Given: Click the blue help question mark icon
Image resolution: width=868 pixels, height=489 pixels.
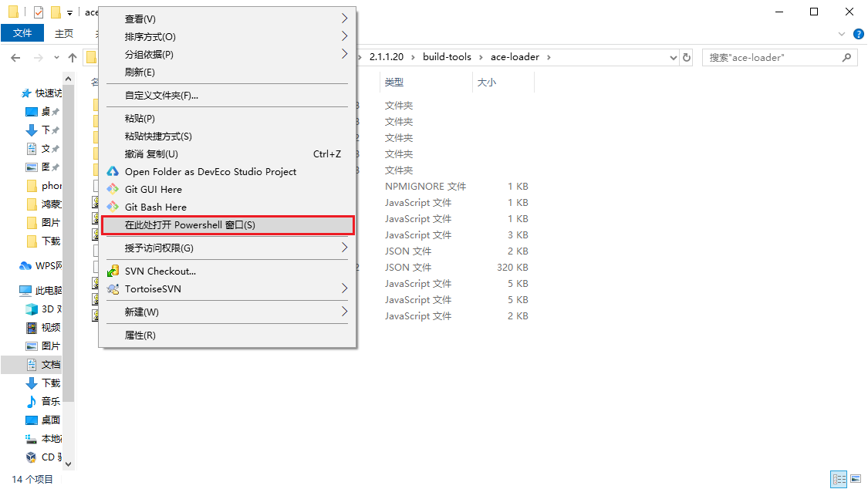Looking at the screenshot, I should (858, 34).
